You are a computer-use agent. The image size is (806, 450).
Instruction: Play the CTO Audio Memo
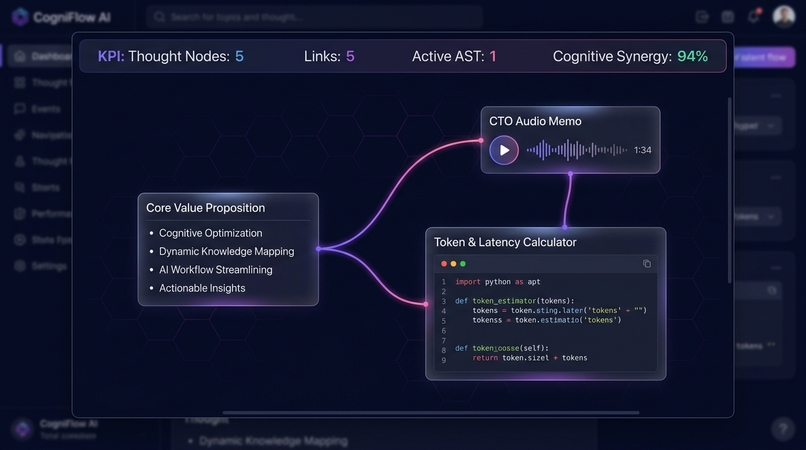click(x=504, y=150)
